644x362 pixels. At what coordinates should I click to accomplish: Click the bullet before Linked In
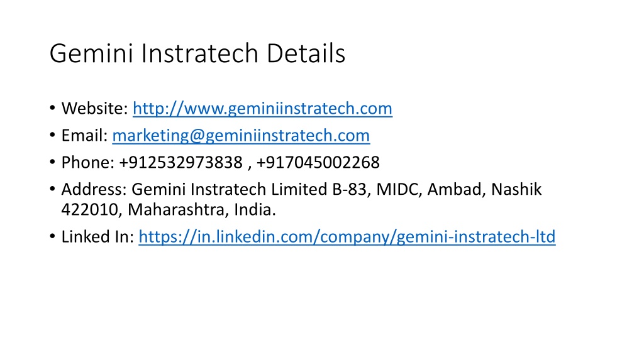pyautogui.click(x=52, y=237)
